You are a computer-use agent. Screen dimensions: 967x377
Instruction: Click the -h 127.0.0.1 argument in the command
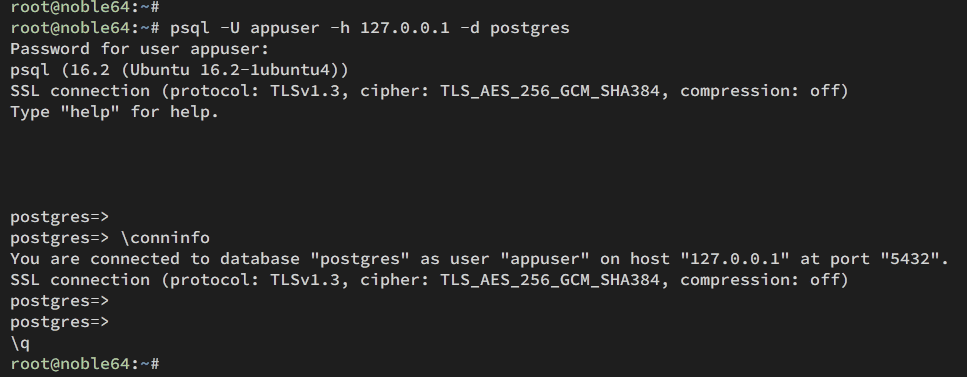click(390, 28)
